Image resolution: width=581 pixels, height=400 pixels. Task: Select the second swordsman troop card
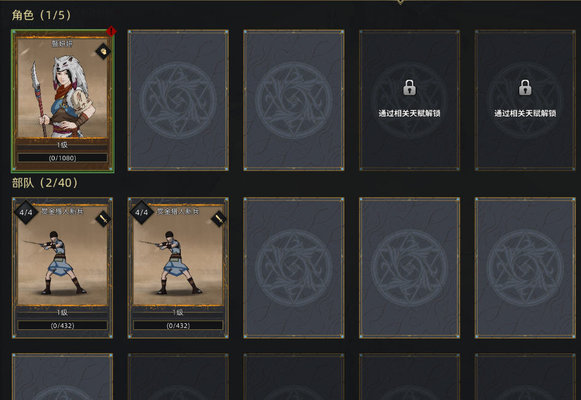pos(178,268)
